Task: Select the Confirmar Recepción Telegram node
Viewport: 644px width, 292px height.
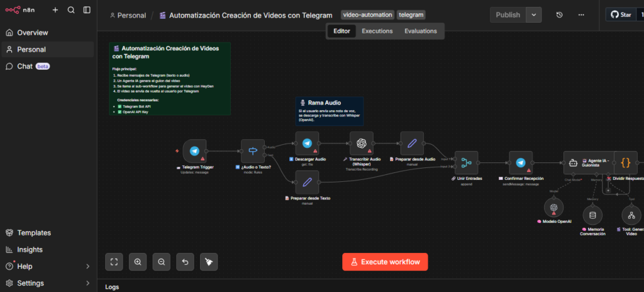Action: (521, 163)
